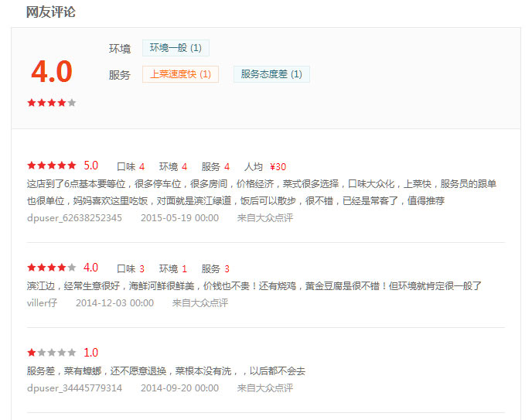This screenshot has height=420, width=532.
Task: Open user dpuser_34445779314 profile
Action: coord(74,388)
